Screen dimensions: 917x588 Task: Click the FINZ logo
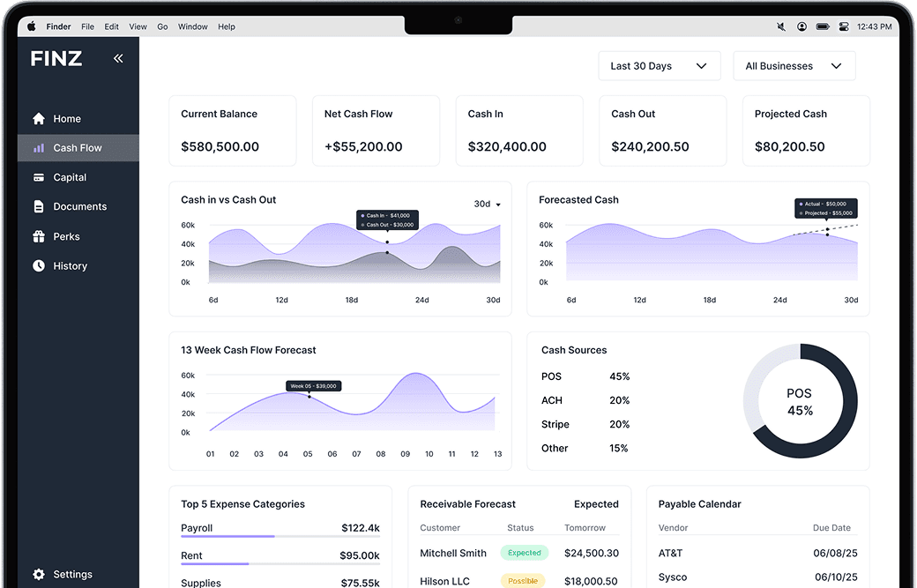pyautogui.click(x=56, y=58)
